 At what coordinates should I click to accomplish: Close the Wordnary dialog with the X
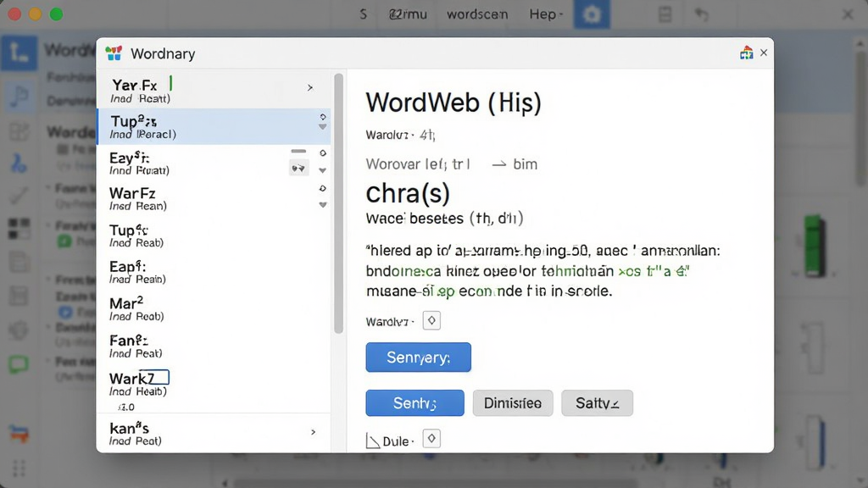(764, 53)
